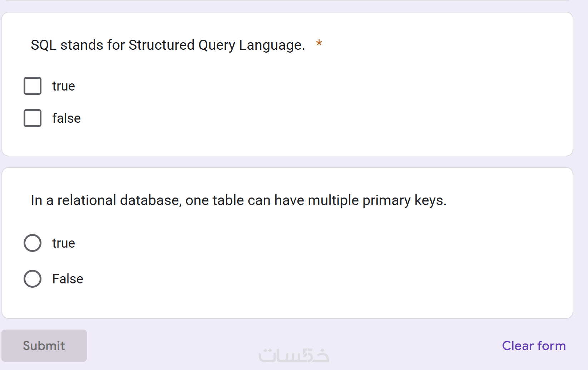This screenshot has width=588, height=370.
Task: Click the 'true' label under SQL question
Action: 64,86
